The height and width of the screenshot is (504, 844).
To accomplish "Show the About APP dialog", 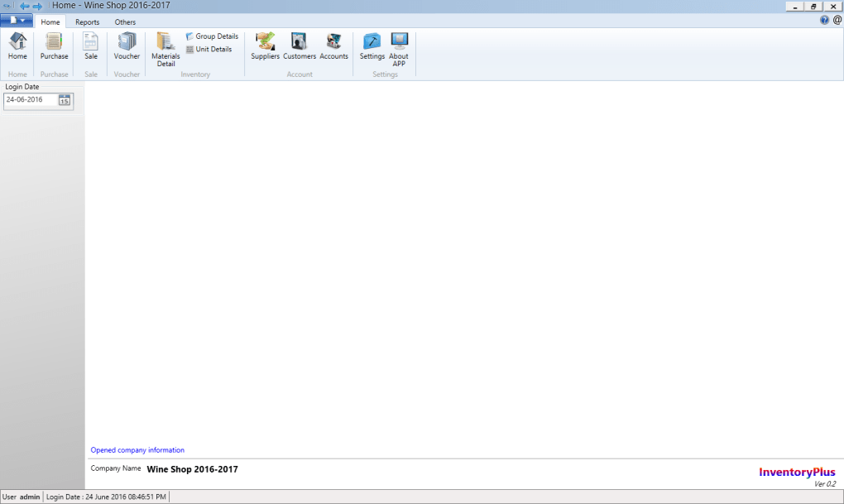I will click(x=399, y=48).
